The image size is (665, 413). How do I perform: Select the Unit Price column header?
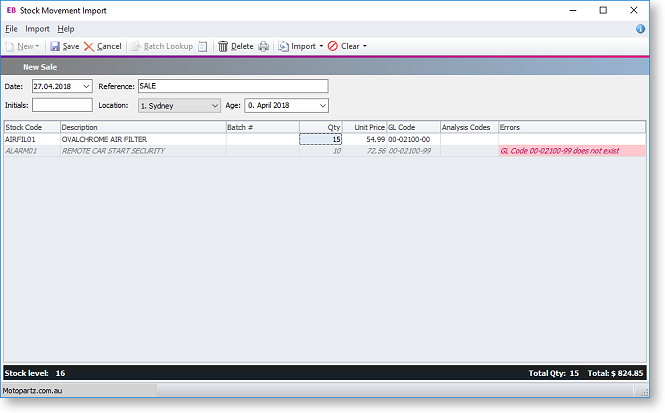(364, 127)
